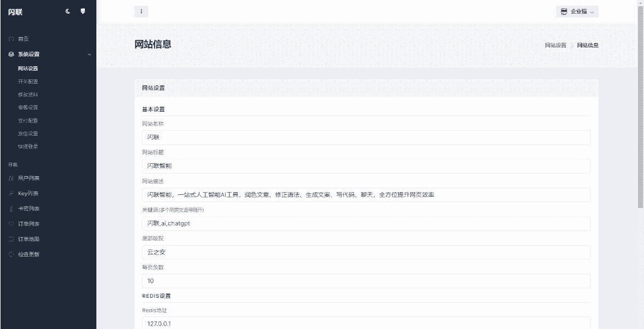Toggle dark mode with the moon icon

click(68, 11)
